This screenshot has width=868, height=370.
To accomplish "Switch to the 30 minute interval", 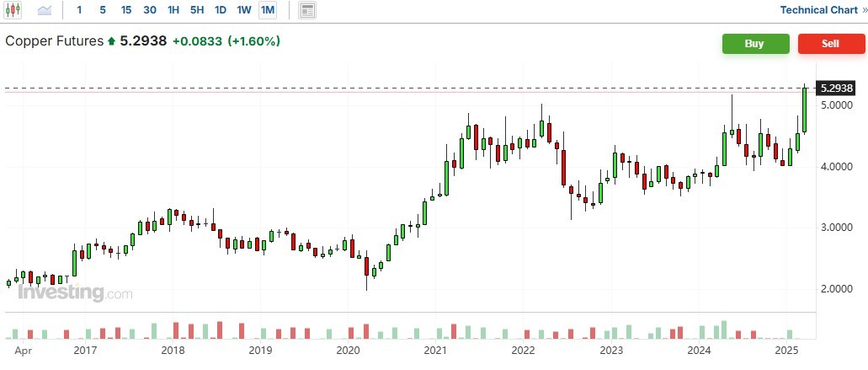I will click(x=149, y=10).
